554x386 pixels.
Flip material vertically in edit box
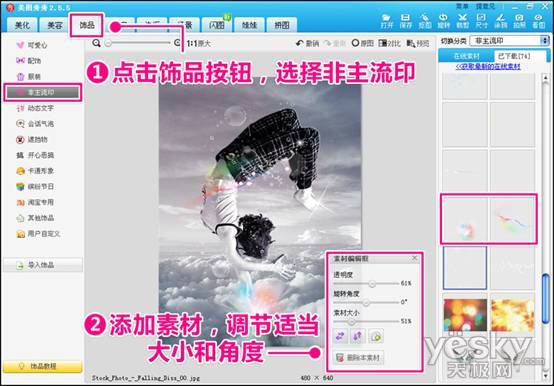(358, 336)
